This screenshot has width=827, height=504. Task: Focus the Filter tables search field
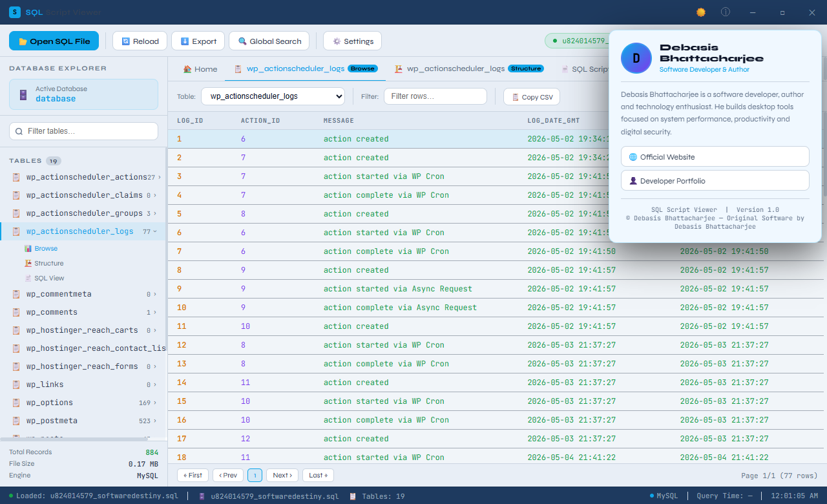[84, 131]
